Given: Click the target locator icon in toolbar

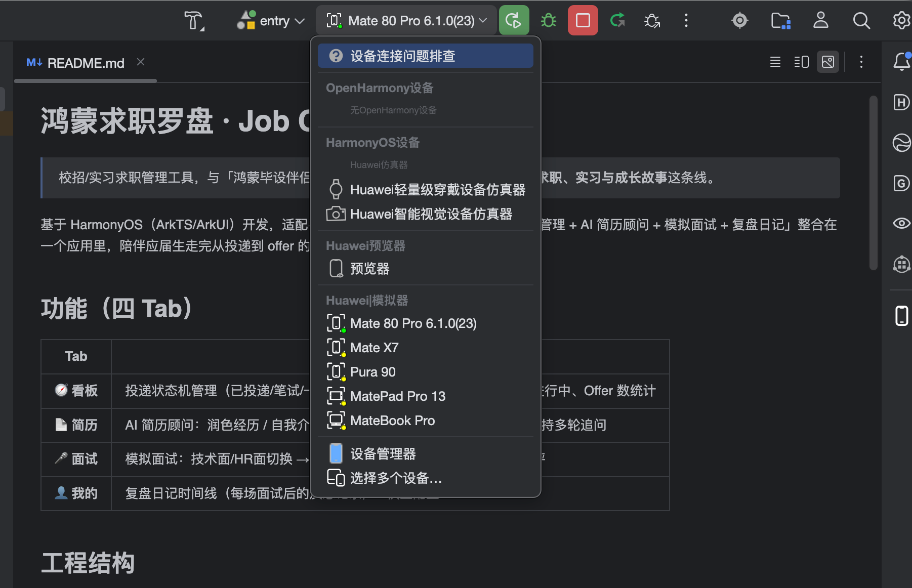Looking at the screenshot, I should [739, 21].
